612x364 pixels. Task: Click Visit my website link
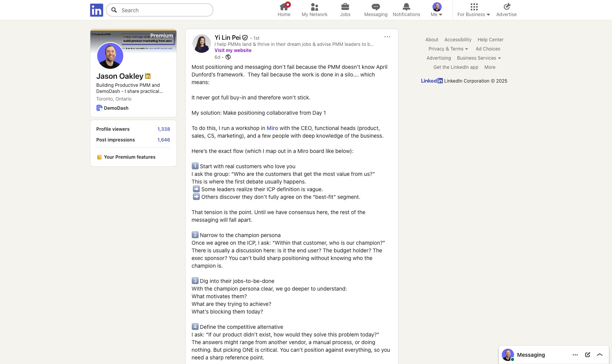click(x=233, y=50)
